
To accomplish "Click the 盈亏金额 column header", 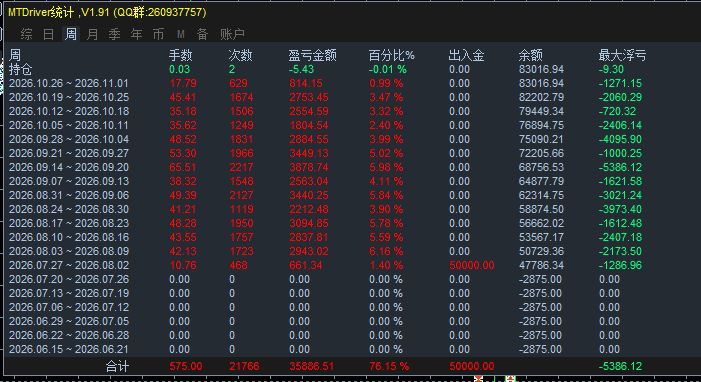I will click(x=312, y=55).
